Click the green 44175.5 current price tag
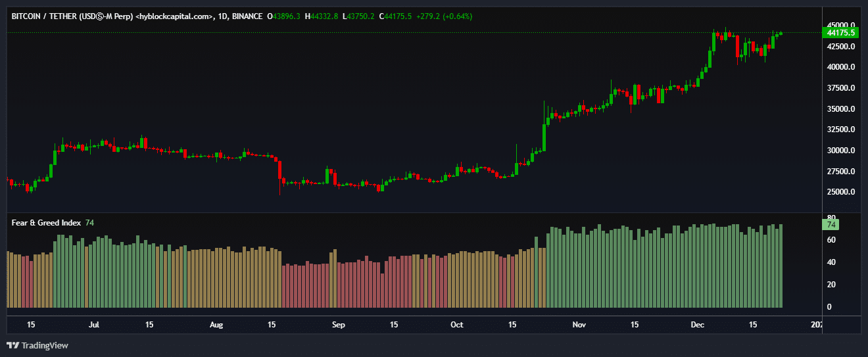Screen dimensions: 868x357 842,33
